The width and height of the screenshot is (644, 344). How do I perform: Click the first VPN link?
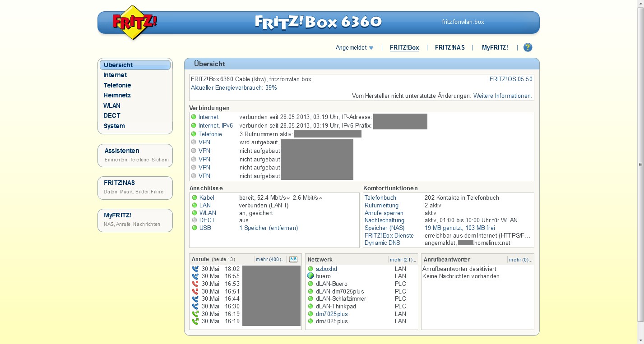pyautogui.click(x=204, y=142)
